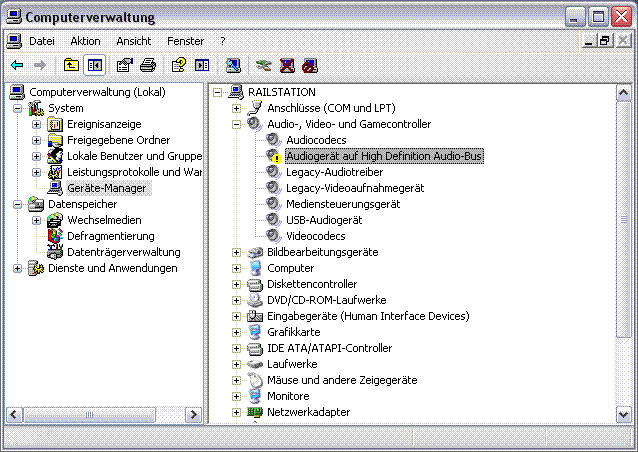This screenshot has width=638, height=452.
Task: Click the Scan for hardware changes icon
Action: tap(233, 65)
